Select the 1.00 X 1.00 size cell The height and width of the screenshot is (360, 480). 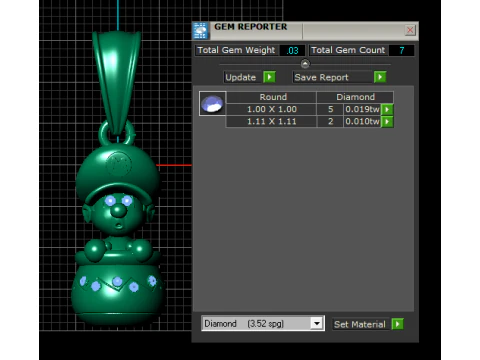(271, 109)
